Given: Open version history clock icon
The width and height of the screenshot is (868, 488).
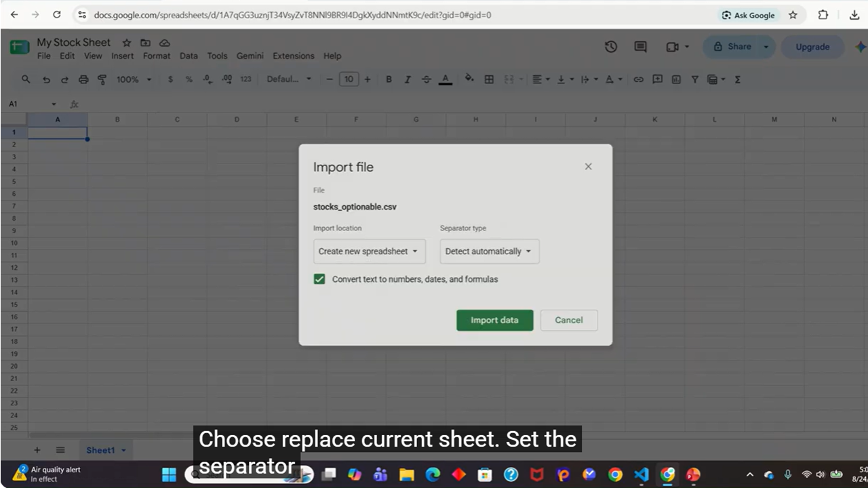Looking at the screenshot, I should click(x=611, y=47).
